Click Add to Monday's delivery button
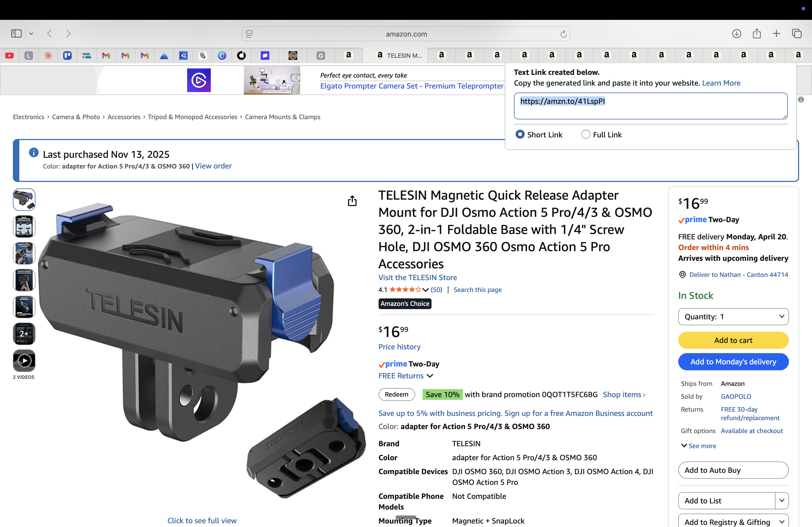The height and width of the screenshot is (527, 812). click(x=733, y=362)
